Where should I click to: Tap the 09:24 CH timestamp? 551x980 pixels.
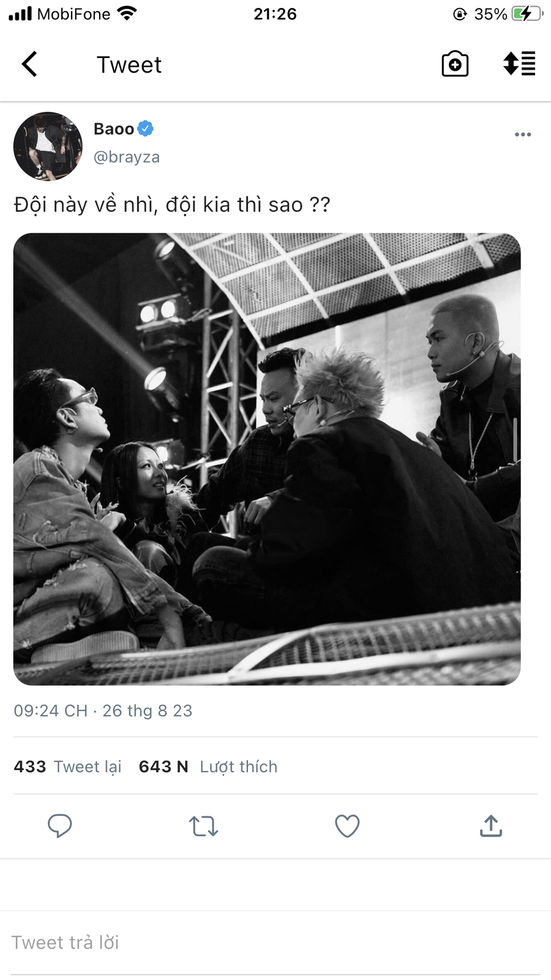(x=51, y=710)
